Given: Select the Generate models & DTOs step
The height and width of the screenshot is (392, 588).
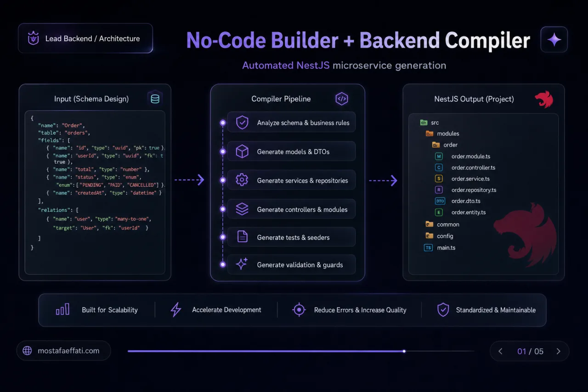Looking at the screenshot, I should (291, 151).
